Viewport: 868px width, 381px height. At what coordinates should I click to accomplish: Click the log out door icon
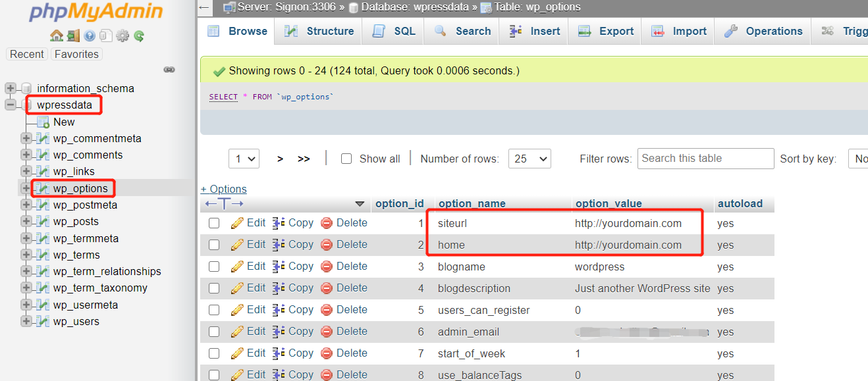[73, 36]
